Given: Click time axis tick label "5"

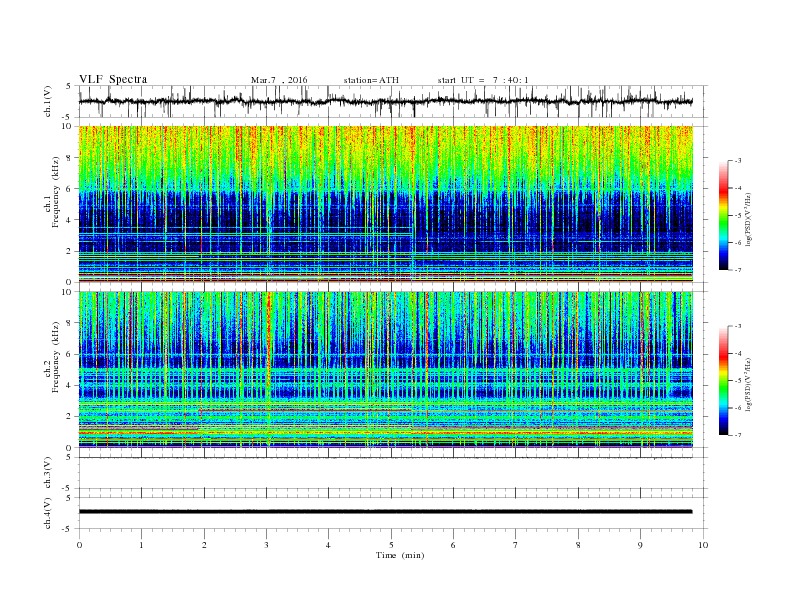Looking at the screenshot, I should click(391, 545).
